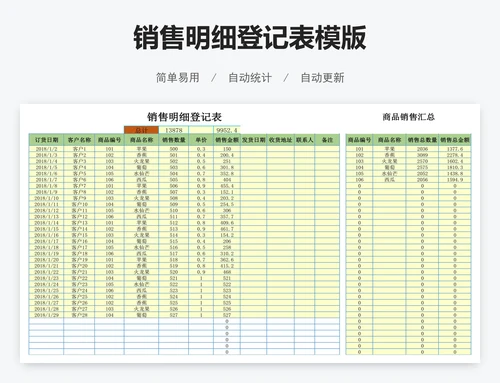Select the 订货日期 column header

coord(46,140)
